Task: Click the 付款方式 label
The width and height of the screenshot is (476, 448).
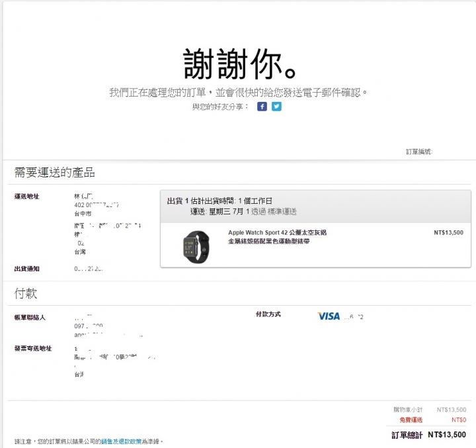Action: (x=268, y=314)
